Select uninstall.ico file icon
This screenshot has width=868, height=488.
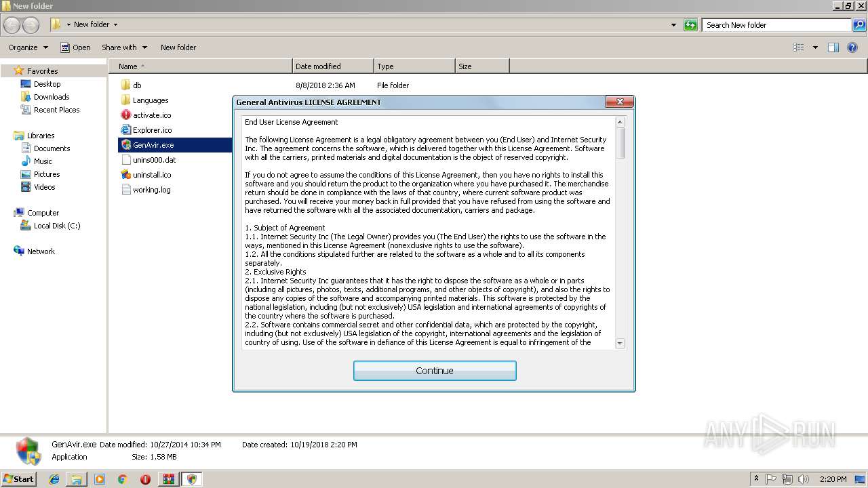click(125, 175)
